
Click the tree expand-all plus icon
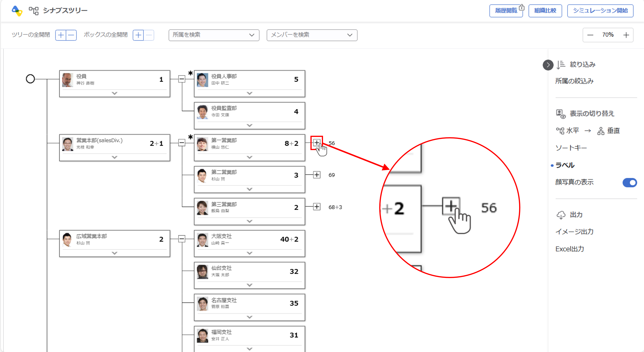[x=61, y=35]
